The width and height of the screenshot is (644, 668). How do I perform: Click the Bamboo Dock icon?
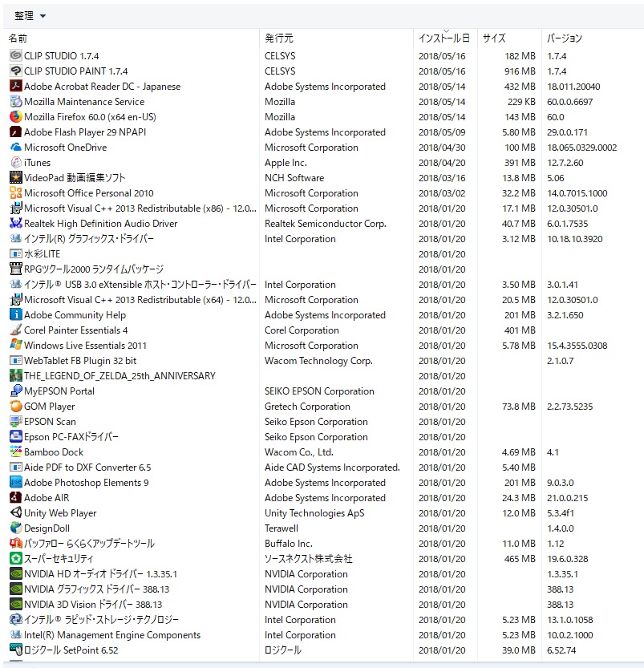[x=16, y=451]
